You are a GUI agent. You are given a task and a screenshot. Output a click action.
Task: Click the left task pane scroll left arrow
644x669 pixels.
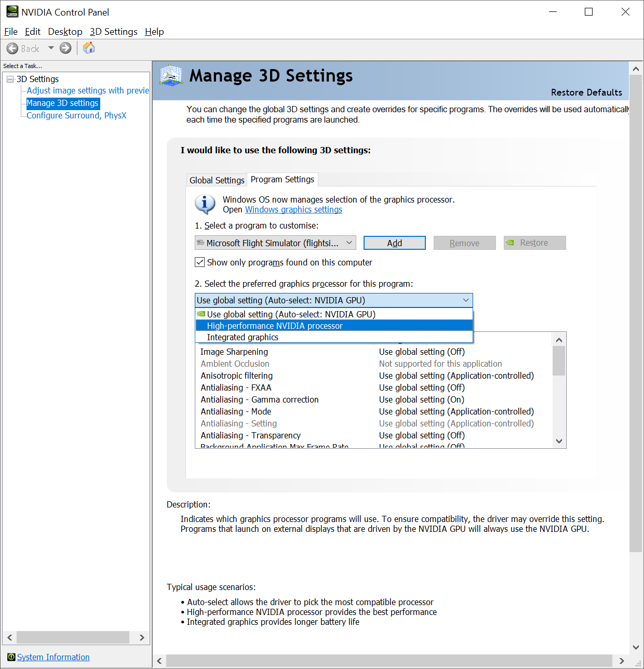click(x=10, y=637)
